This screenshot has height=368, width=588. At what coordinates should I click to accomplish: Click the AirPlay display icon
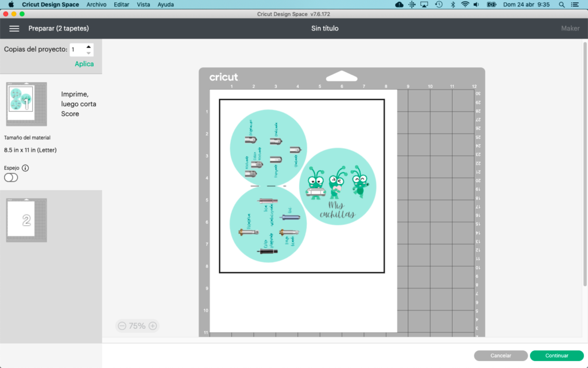pyautogui.click(x=424, y=5)
